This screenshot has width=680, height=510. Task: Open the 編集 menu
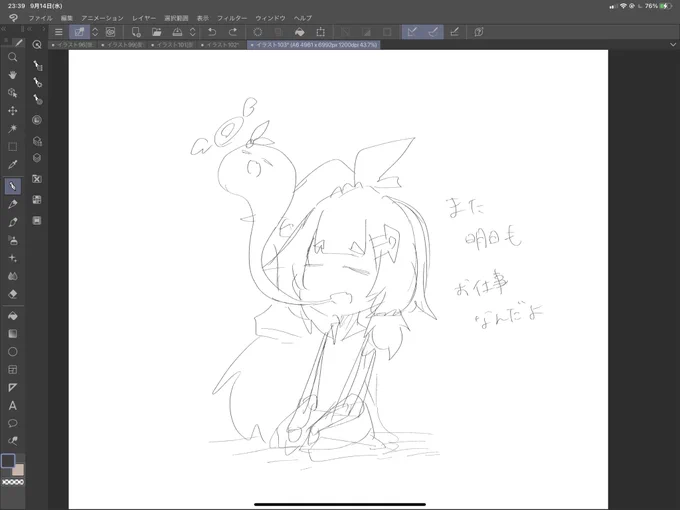click(x=67, y=18)
